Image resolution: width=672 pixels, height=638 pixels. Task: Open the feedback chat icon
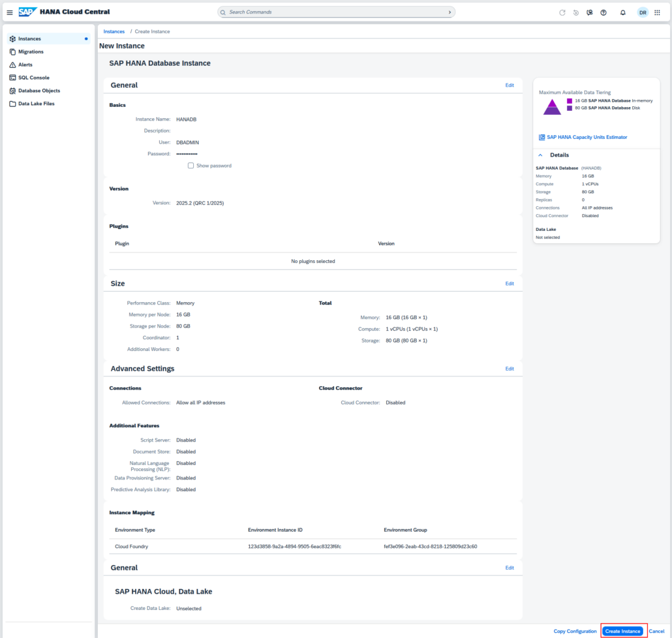coord(590,12)
